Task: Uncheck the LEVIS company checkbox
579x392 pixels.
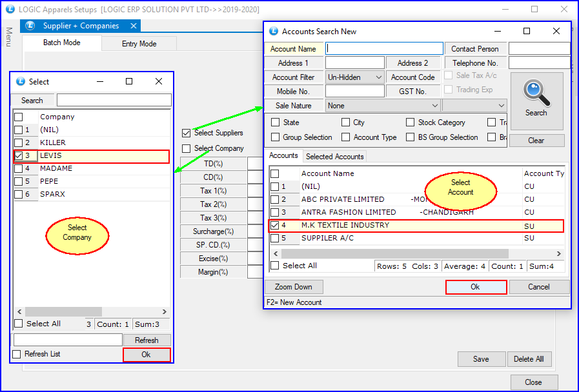Action: point(19,155)
